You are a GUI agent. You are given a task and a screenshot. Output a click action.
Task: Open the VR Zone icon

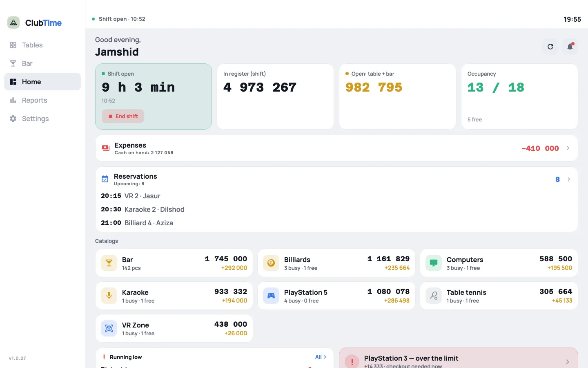click(109, 328)
